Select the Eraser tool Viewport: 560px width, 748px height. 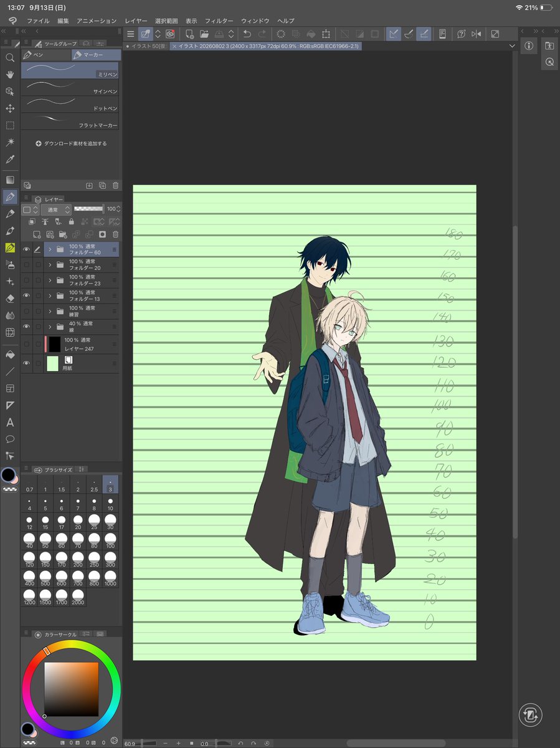click(10, 299)
